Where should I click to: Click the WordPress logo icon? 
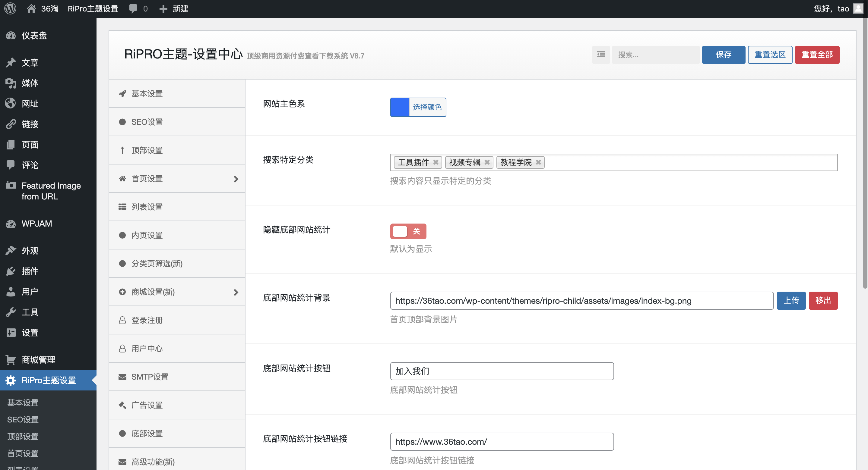10,8
